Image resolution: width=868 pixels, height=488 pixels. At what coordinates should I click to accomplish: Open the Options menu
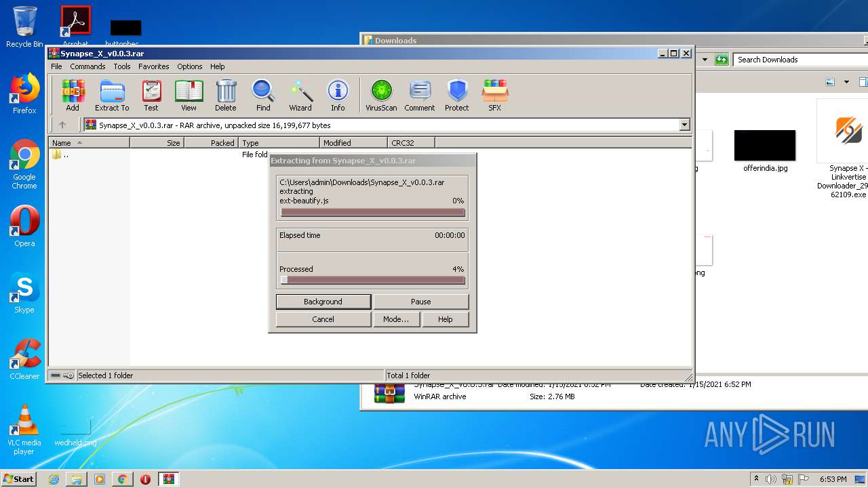[190, 66]
